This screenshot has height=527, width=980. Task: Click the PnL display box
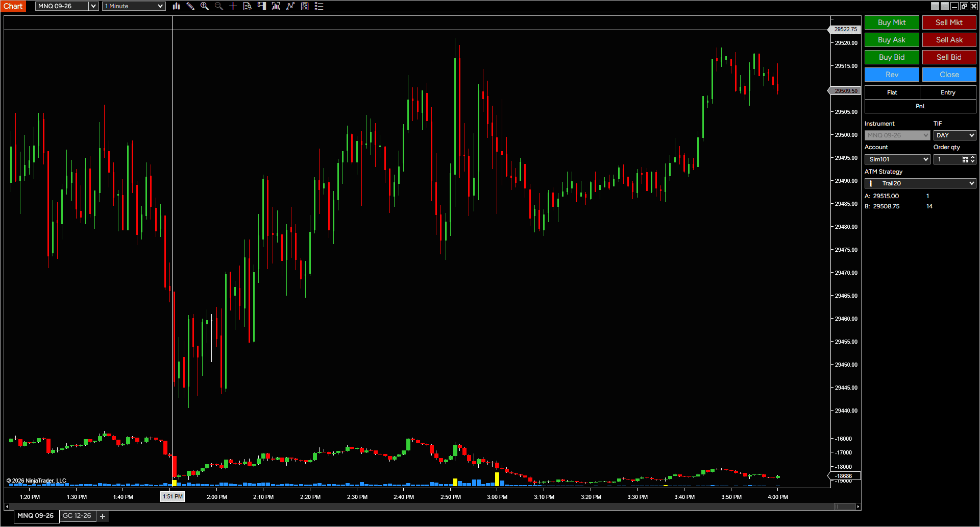tap(920, 106)
